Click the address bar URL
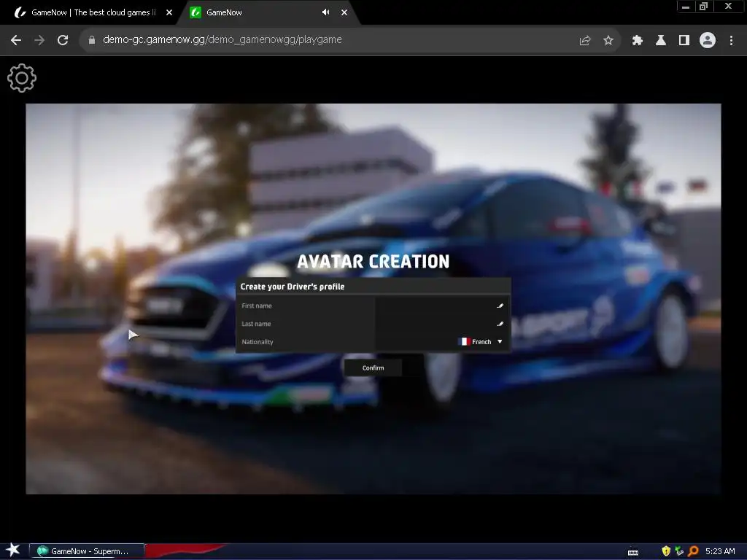 (222, 39)
